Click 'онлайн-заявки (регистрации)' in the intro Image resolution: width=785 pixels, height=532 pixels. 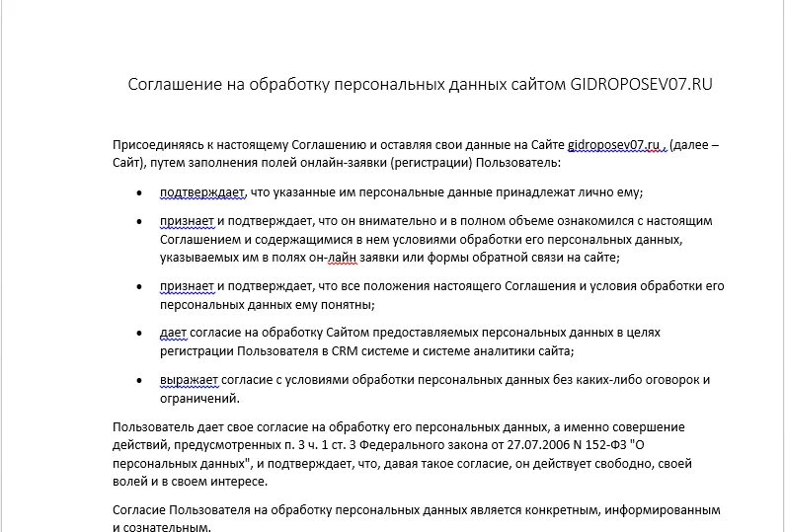tap(386, 163)
